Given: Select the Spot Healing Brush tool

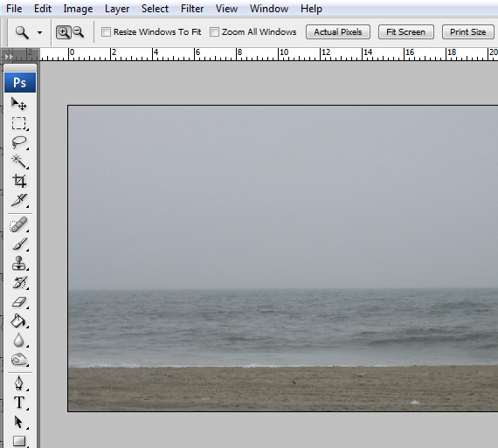Looking at the screenshot, I should pos(19,225).
